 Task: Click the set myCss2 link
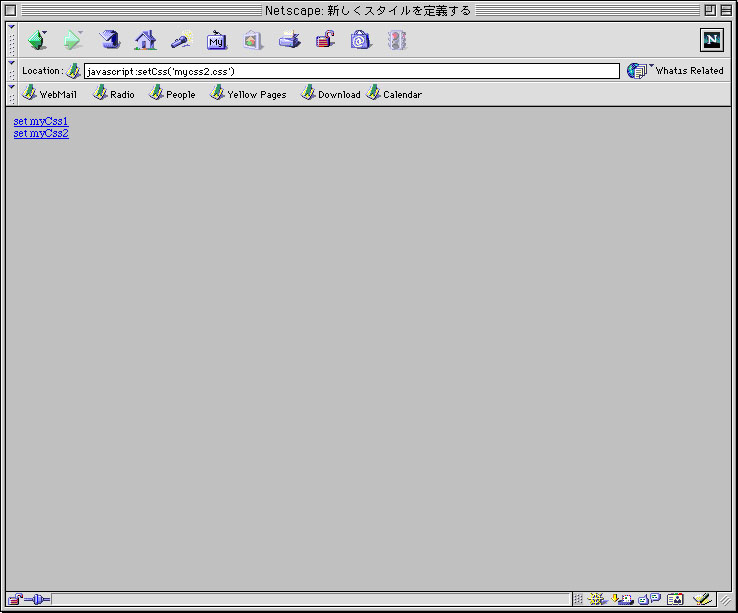[x=41, y=133]
